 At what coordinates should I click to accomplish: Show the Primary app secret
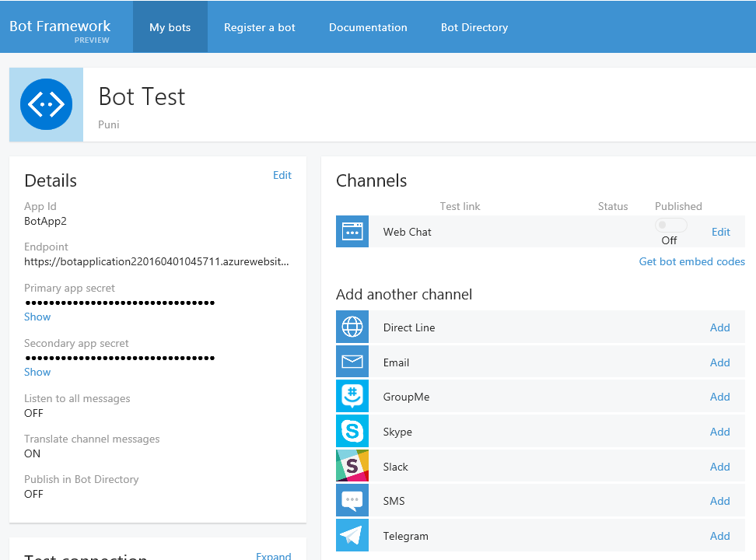click(37, 317)
